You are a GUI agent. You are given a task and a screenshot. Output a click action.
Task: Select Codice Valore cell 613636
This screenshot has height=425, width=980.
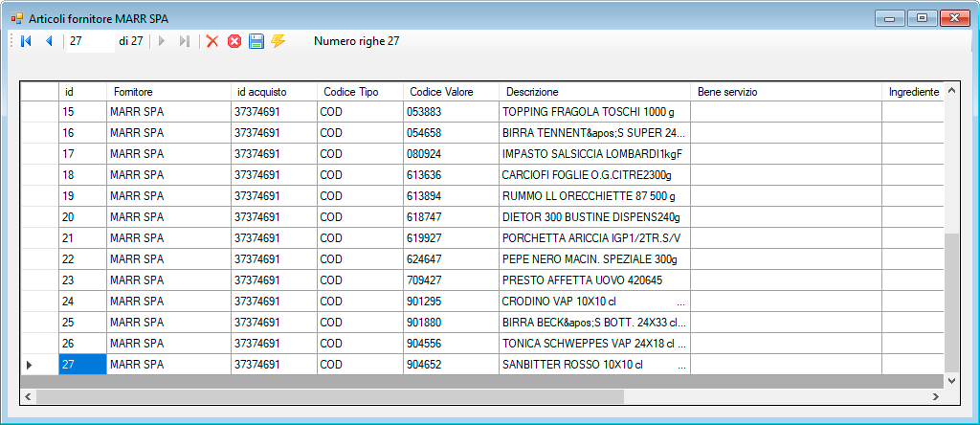(x=452, y=175)
